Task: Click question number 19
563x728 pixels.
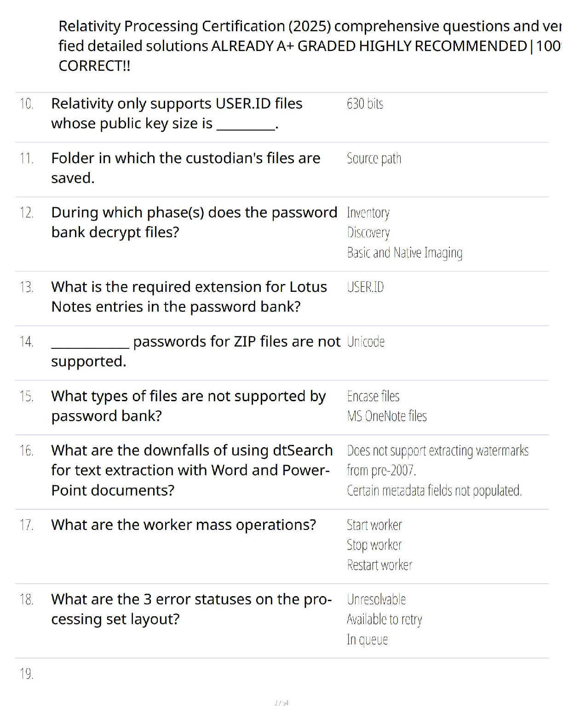Action: pos(26,674)
